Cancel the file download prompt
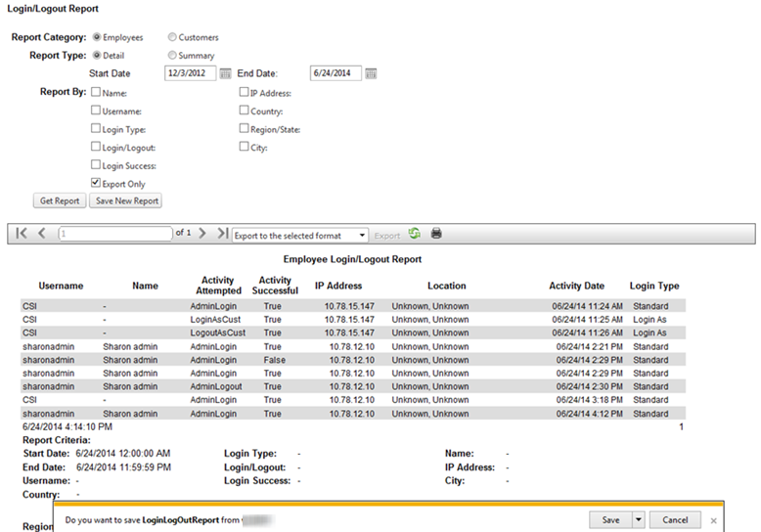 pyautogui.click(x=675, y=520)
